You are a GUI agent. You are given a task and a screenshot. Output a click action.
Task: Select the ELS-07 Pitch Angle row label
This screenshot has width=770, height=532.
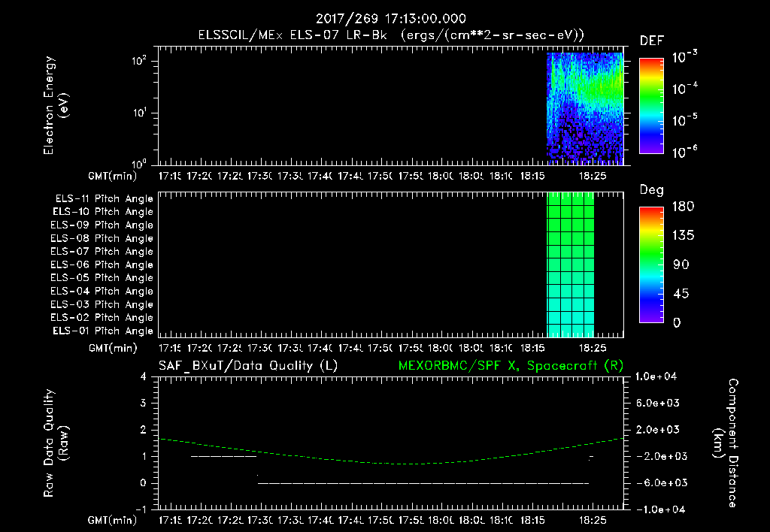tap(102, 251)
